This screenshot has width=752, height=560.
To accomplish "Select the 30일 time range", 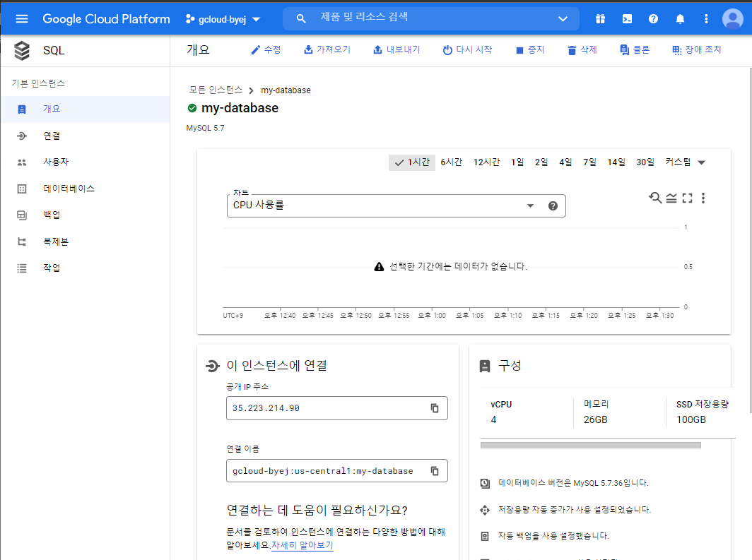I will click(645, 162).
